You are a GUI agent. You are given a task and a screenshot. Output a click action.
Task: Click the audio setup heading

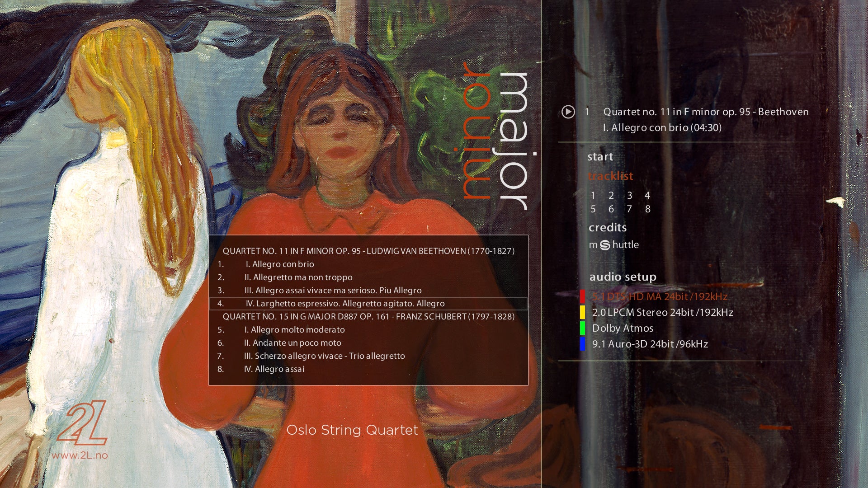tap(623, 277)
